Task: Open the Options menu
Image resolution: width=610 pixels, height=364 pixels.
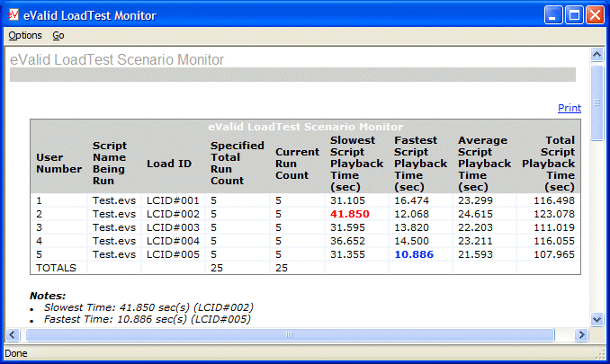Action: point(25,35)
